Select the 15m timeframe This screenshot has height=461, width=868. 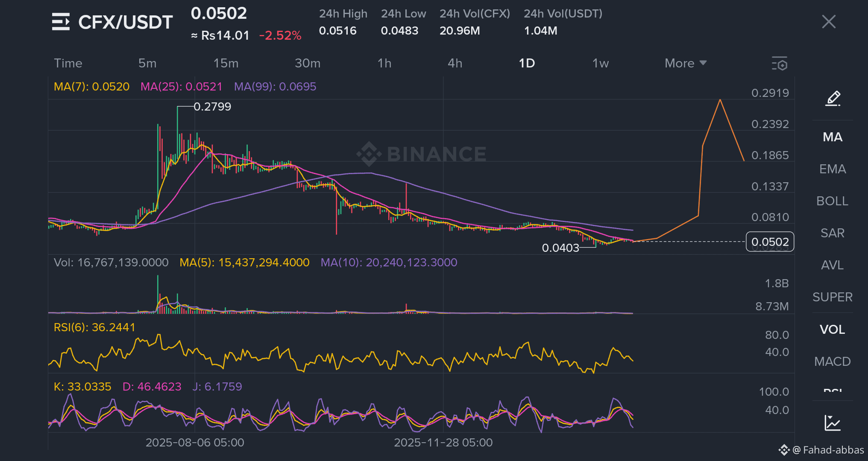[x=226, y=63]
